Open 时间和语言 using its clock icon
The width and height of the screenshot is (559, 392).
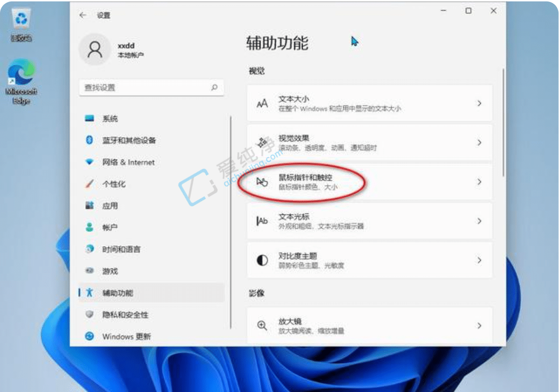click(x=90, y=249)
